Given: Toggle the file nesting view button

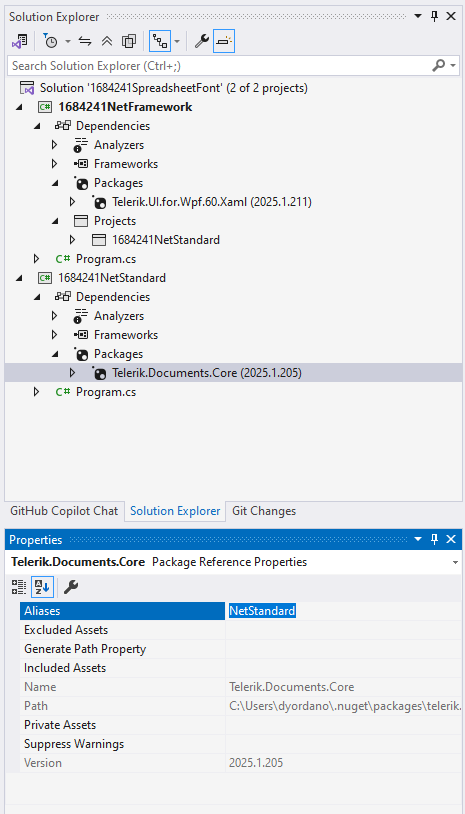Looking at the screenshot, I should [160, 42].
